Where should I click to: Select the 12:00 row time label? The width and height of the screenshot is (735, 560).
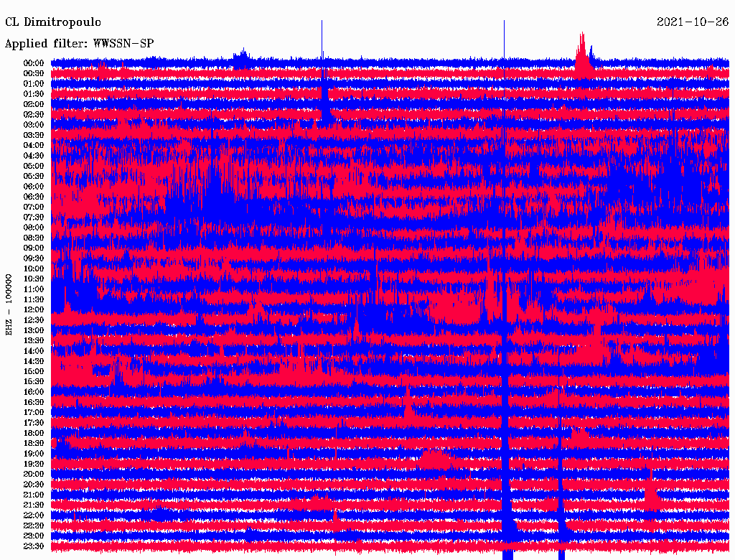[34, 309]
